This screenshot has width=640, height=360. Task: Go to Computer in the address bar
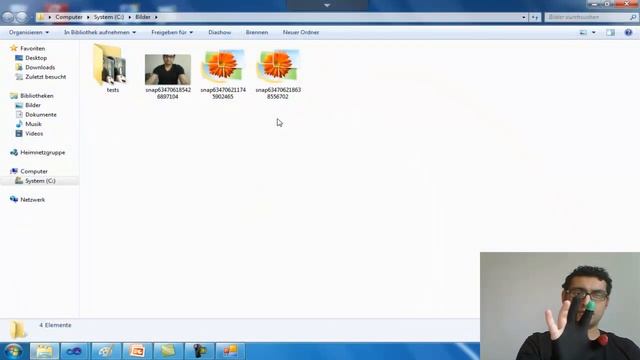[x=69, y=17]
